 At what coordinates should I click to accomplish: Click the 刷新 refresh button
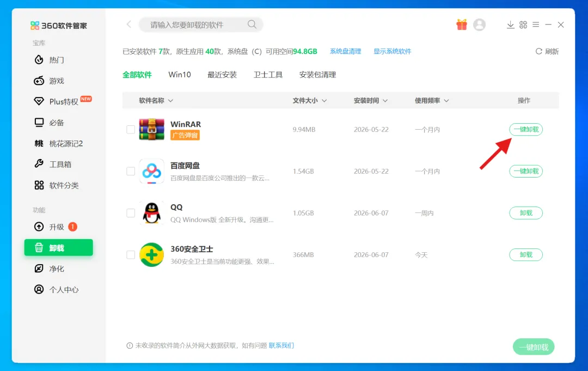[547, 51]
